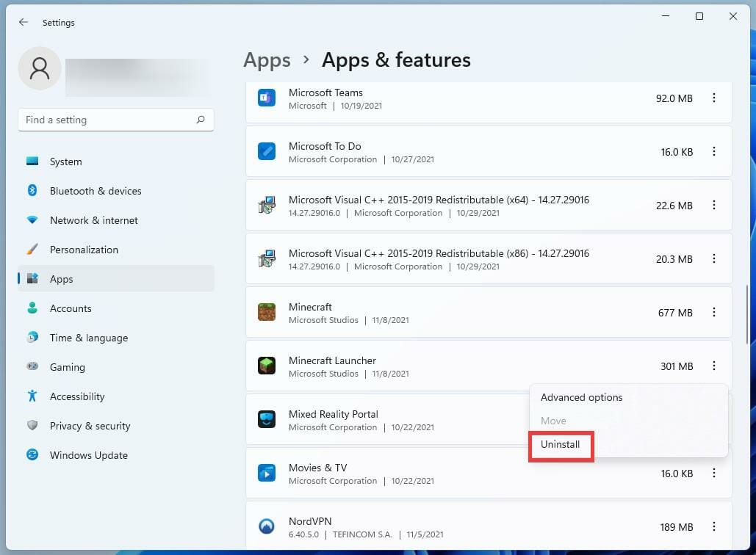
Task: Go to Time & language settings
Action: click(116, 338)
